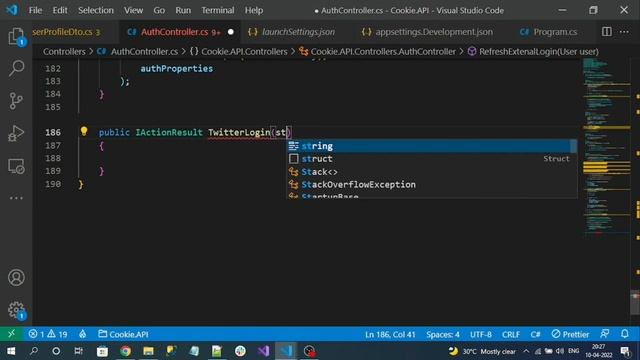Open the Windows Start menu
640x360 pixels.
coord(11,351)
